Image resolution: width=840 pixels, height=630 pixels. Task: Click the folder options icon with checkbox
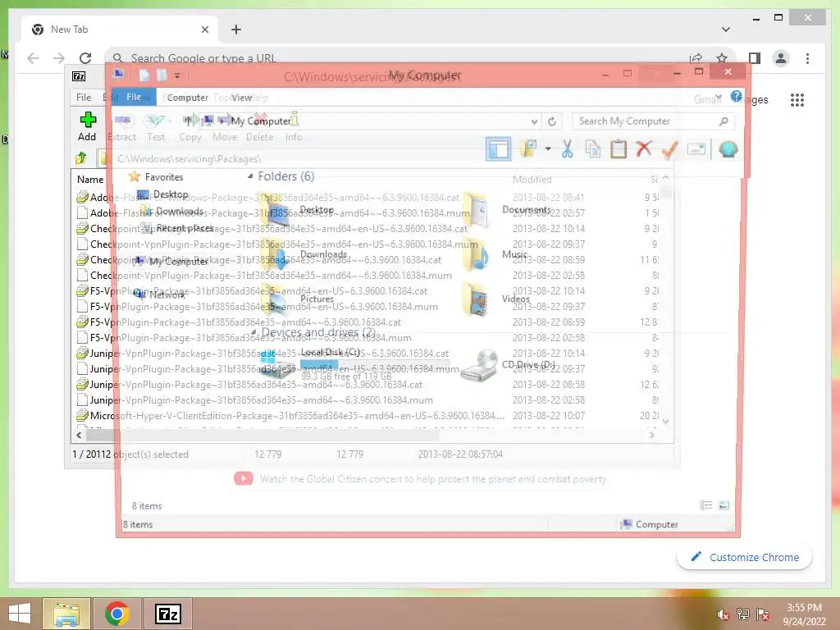pyautogui.click(x=529, y=149)
